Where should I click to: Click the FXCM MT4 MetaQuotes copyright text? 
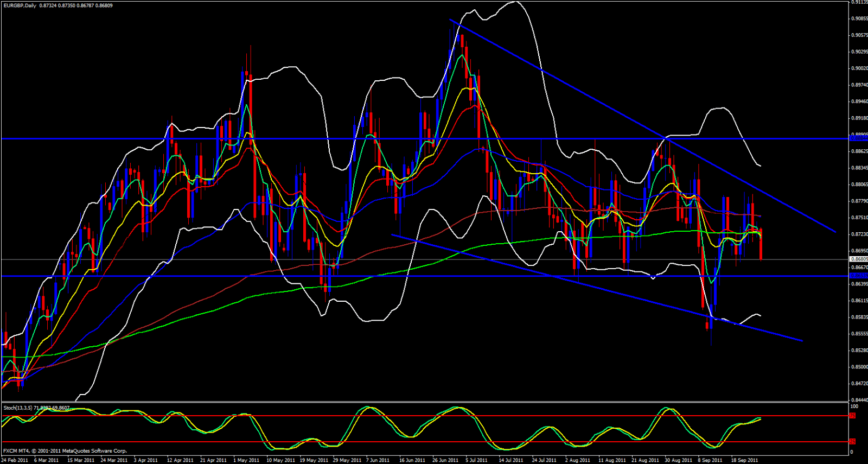coord(65,451)
